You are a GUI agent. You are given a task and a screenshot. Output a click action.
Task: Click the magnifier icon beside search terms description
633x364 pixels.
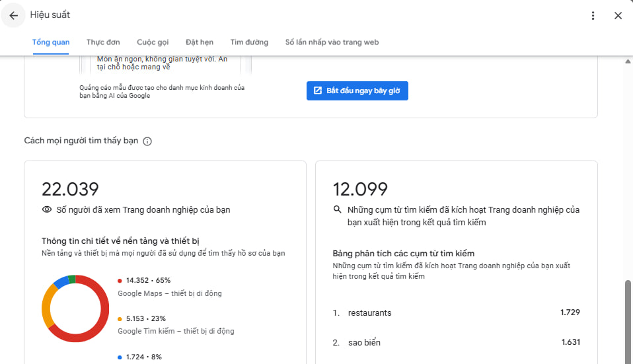point(338,210)
